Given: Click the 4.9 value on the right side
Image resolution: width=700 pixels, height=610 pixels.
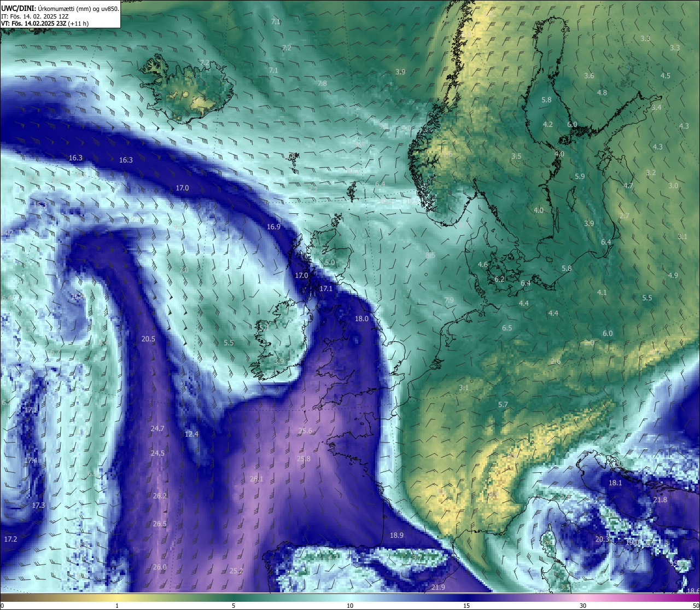Looking at the screenshot, I should coord(673,275).
